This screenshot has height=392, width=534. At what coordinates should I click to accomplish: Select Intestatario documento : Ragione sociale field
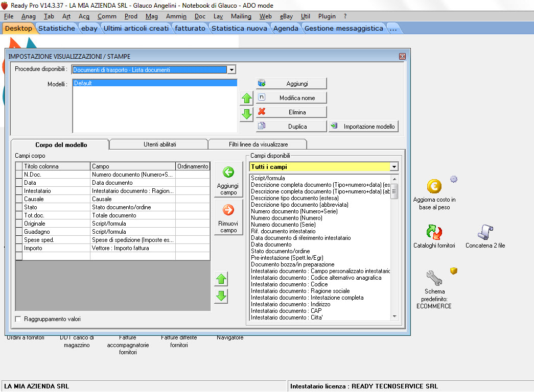point(300,291)
